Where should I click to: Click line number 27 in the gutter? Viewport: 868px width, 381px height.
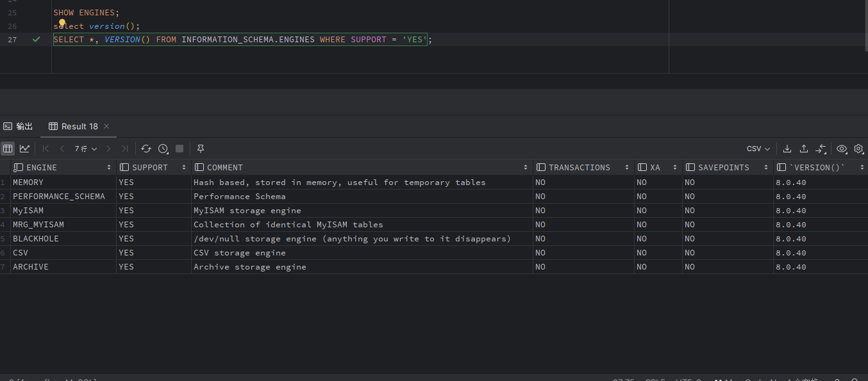pyautogui.click(x=12, y=40)
